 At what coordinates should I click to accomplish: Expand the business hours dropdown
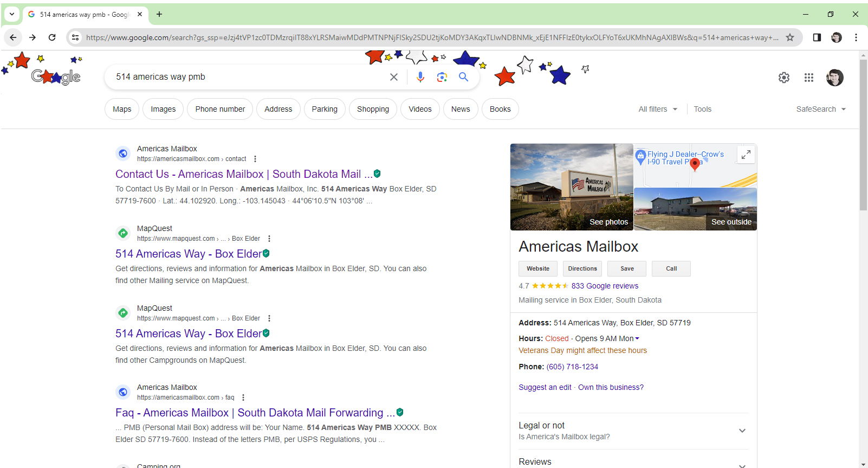(637, 338)
